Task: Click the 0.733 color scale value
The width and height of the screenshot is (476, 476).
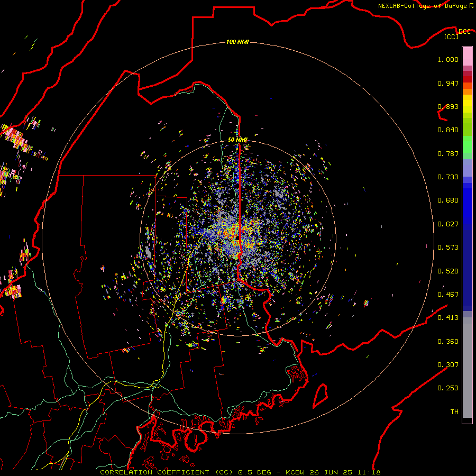Action: coord(448,177)
